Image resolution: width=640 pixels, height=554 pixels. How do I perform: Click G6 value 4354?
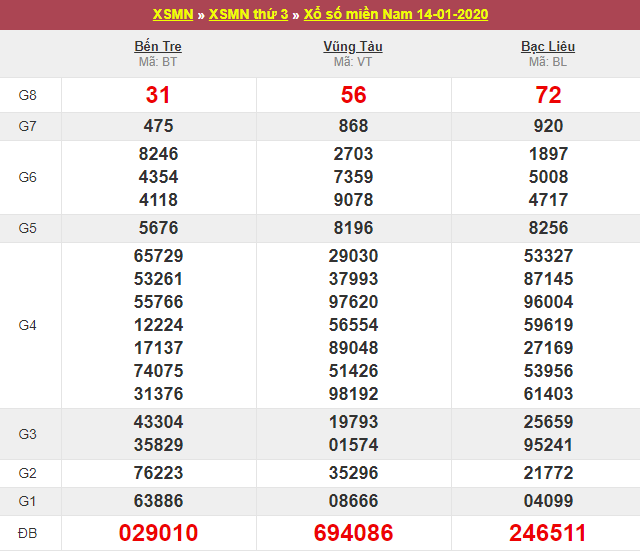click(x=158, y=177)
